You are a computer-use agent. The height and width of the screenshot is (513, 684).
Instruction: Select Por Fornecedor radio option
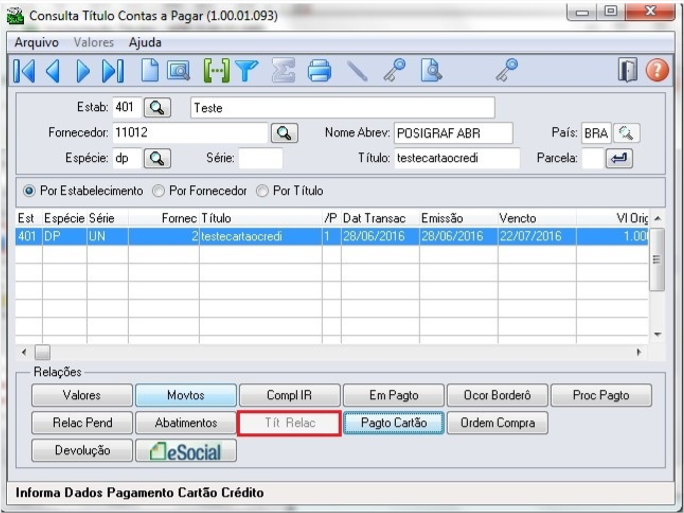coord(199,191)
